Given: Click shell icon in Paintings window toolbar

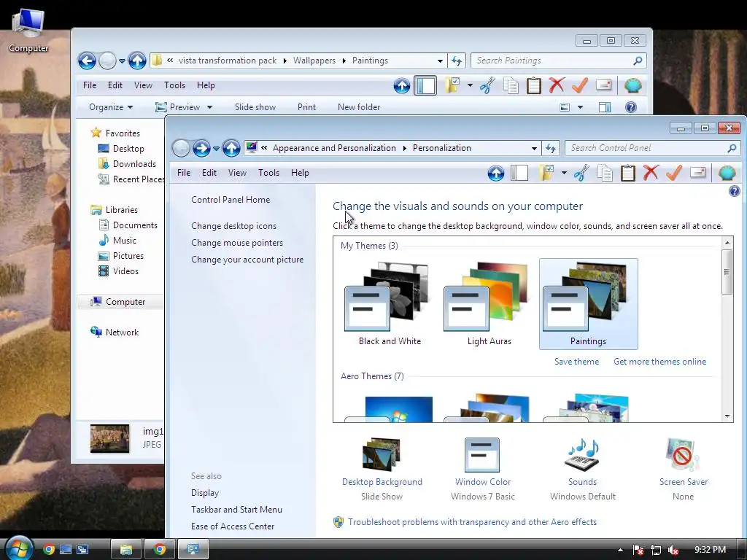Looking at the screenshot, I should pos(632,86).
